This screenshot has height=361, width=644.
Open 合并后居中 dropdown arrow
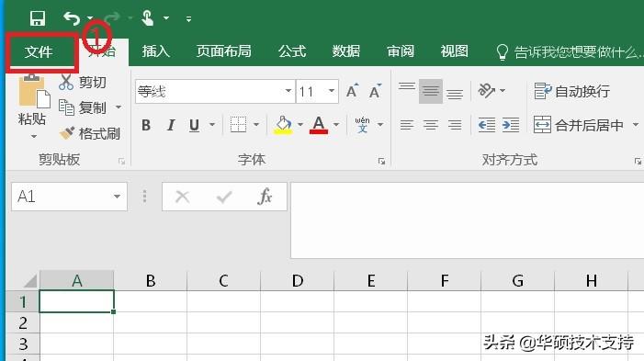point(636,124)
